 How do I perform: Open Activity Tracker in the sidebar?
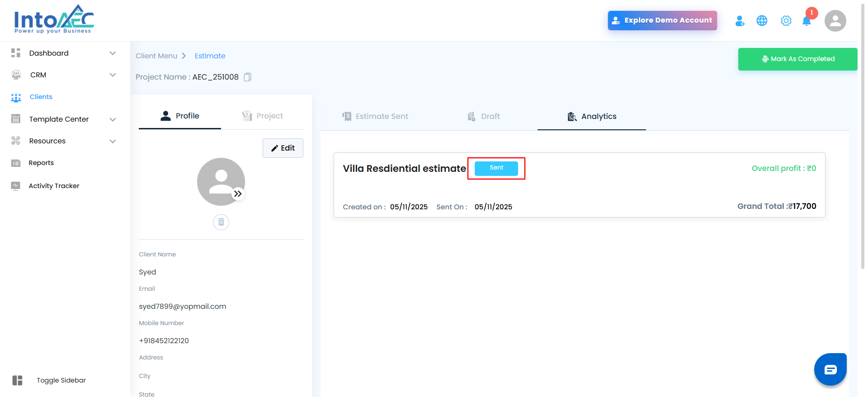point(54,186)
